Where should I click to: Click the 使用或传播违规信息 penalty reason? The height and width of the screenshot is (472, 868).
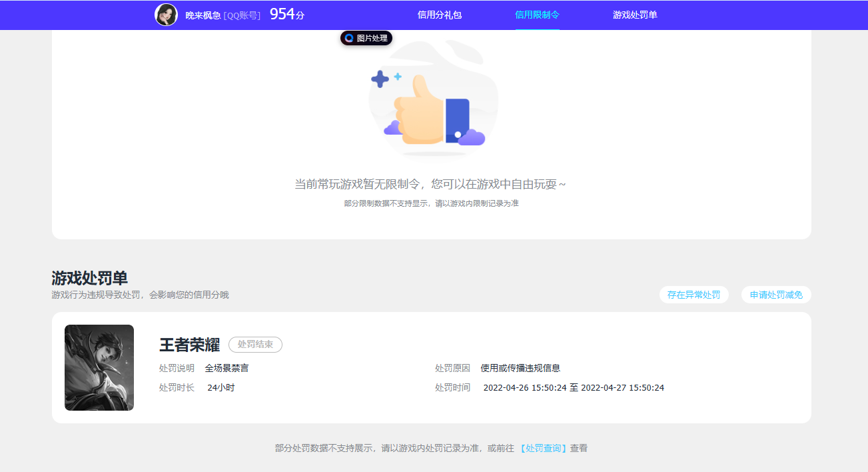pos(520,368)
